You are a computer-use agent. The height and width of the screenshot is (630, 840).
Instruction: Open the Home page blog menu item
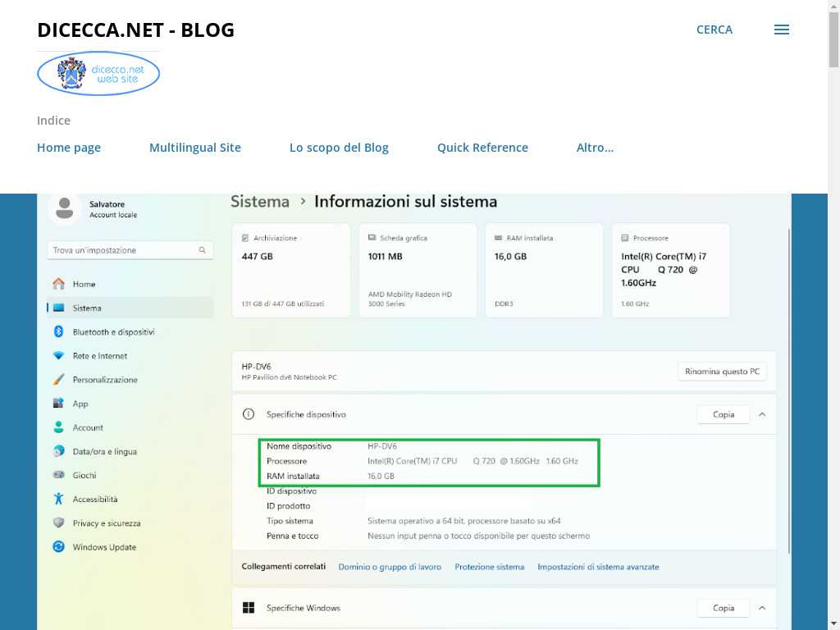[69, 148]
